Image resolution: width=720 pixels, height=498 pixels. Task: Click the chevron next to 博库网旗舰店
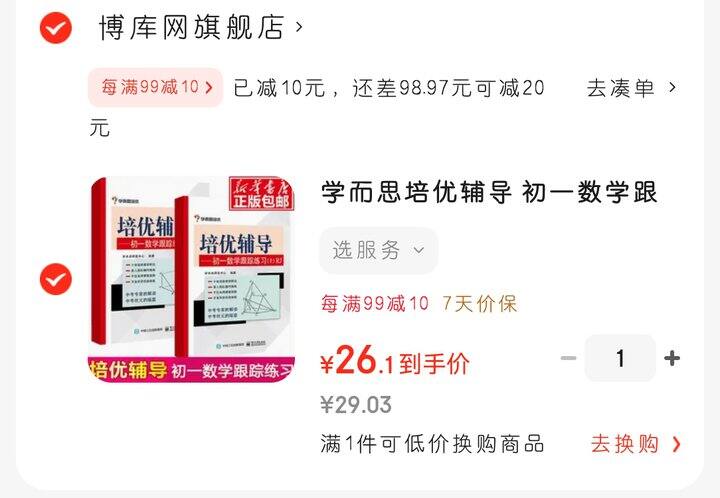pos(299,27)
